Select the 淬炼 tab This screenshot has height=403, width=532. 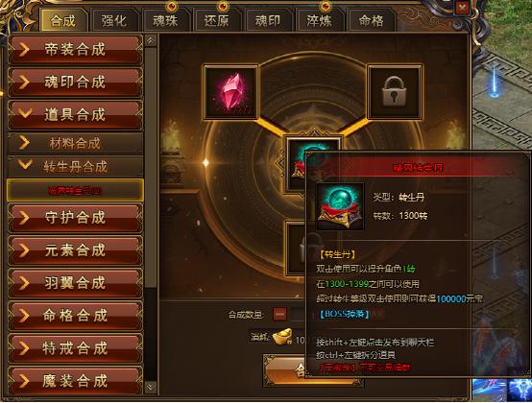(319, 21)
